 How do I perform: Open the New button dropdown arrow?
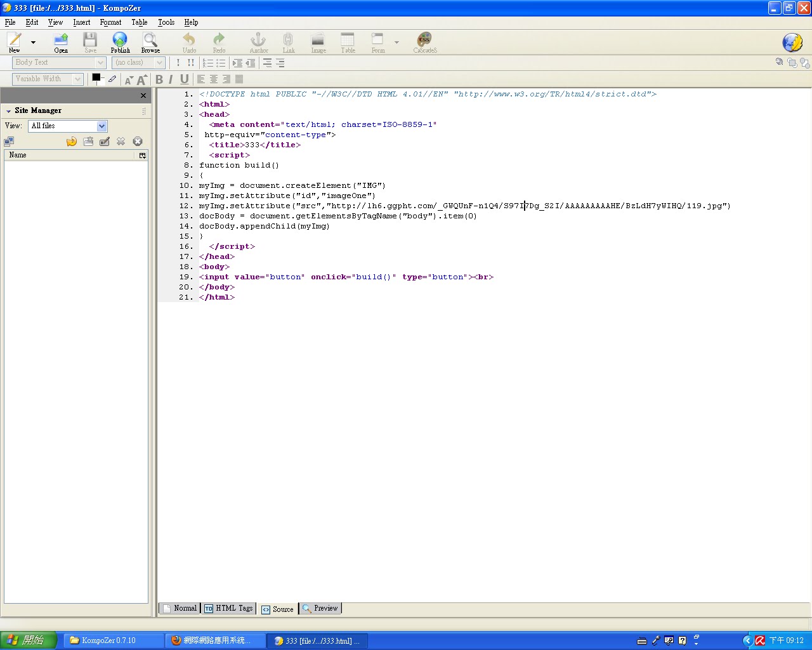click(x=33, y=43)
